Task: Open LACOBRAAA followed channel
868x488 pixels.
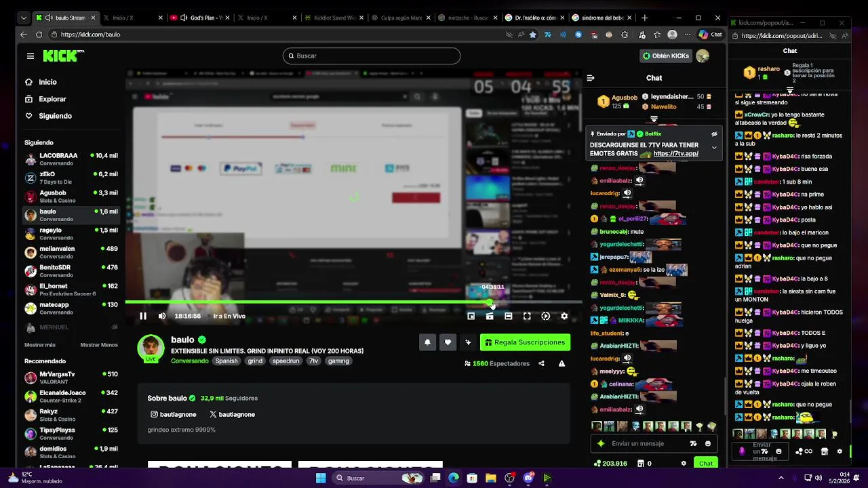Action: coord(71,159)
